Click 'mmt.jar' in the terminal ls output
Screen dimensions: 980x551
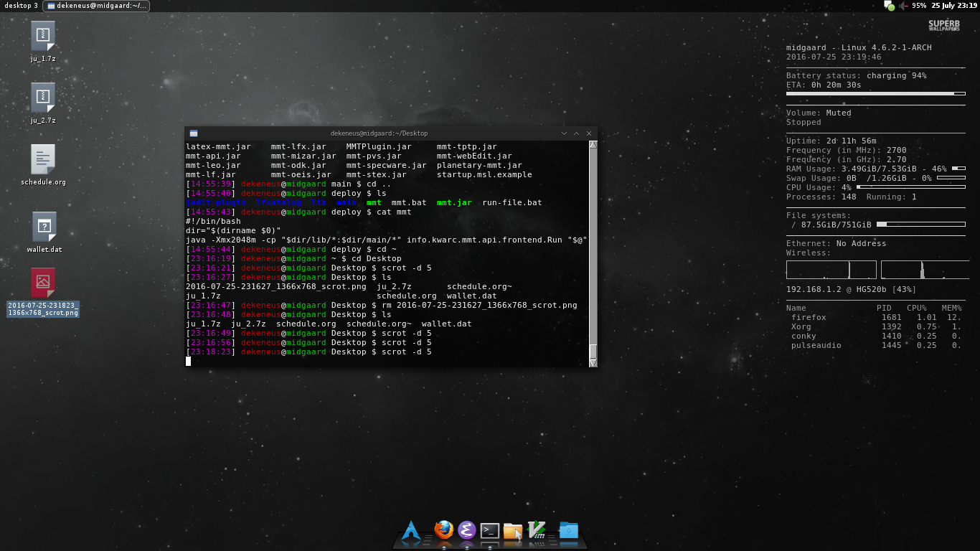454,202
